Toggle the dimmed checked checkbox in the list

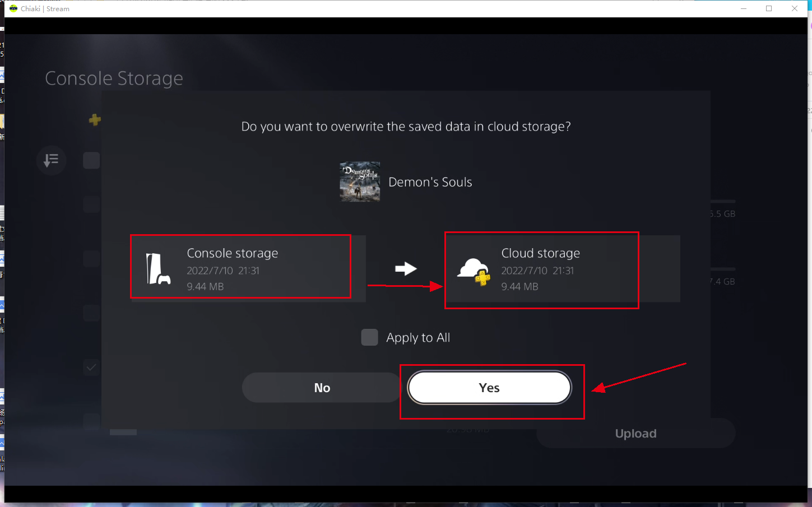[91, 368]
